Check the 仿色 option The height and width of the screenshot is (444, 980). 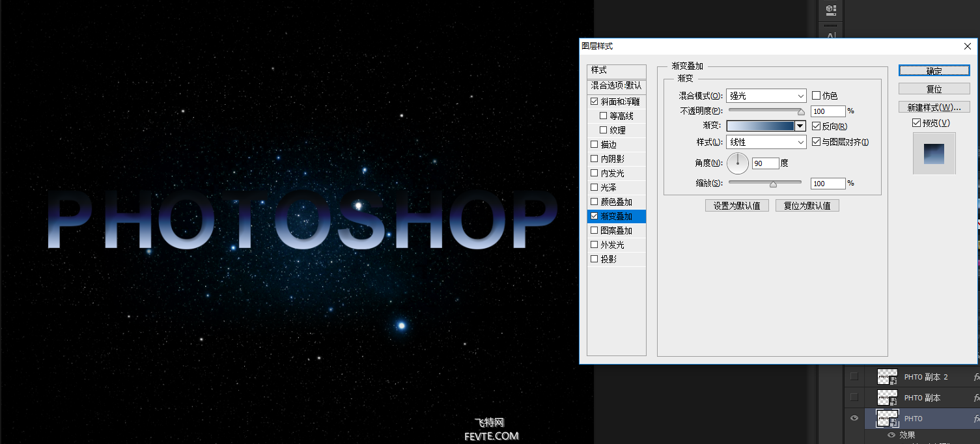[816, 96]
